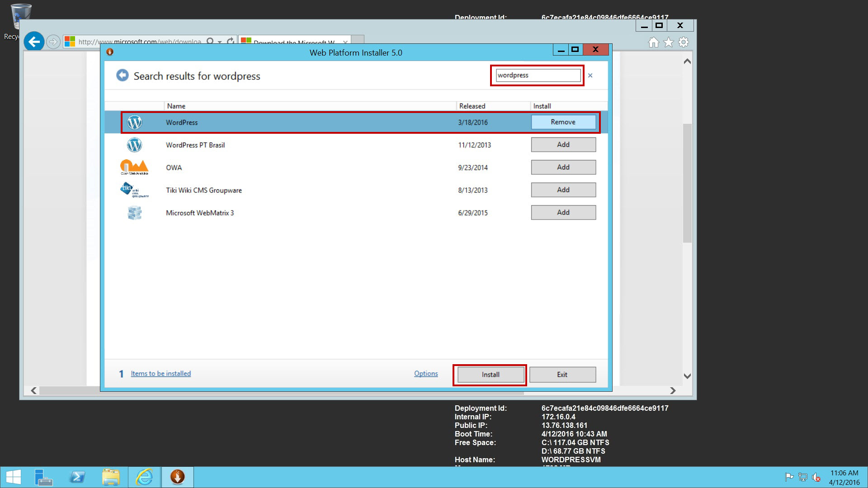The height and width of the screenshot is (488, 868).
Task: Launch PowerShell from the taskbar
Action: coord(77,477)
